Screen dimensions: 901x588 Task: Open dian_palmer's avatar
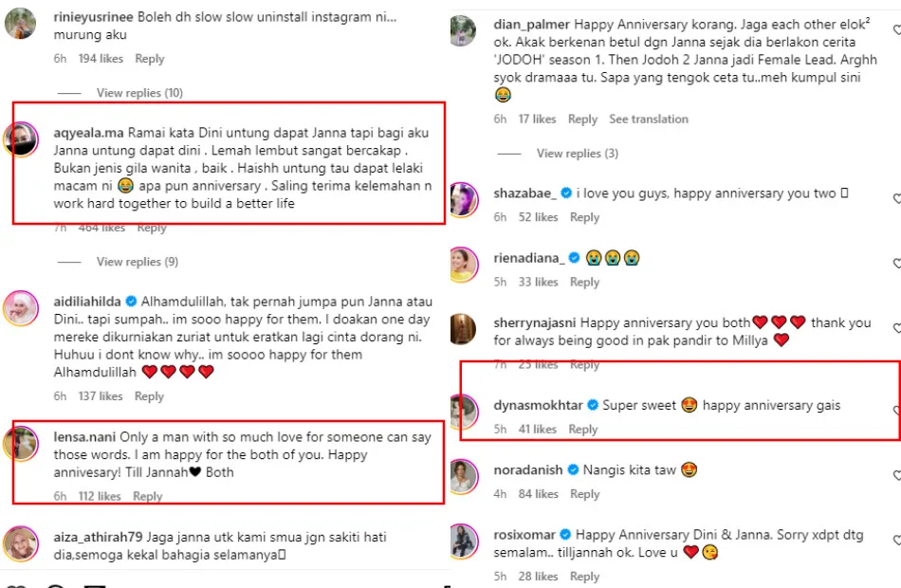[462, 30]
